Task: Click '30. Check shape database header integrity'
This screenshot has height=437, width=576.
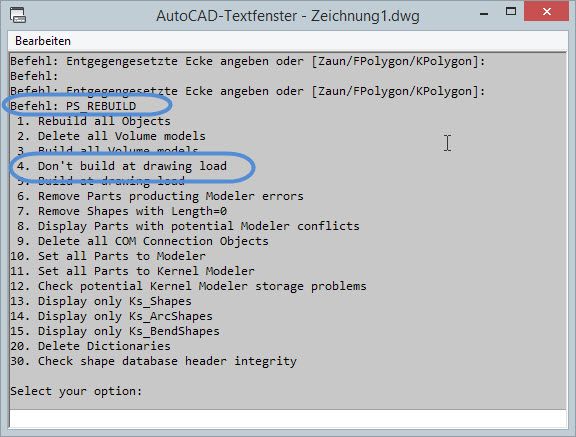Action: [153, 361]
